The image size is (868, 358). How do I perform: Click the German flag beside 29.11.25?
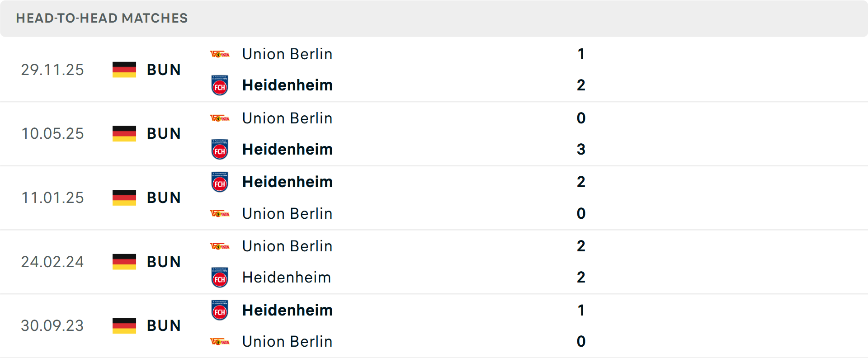click(x=123, y=70)
